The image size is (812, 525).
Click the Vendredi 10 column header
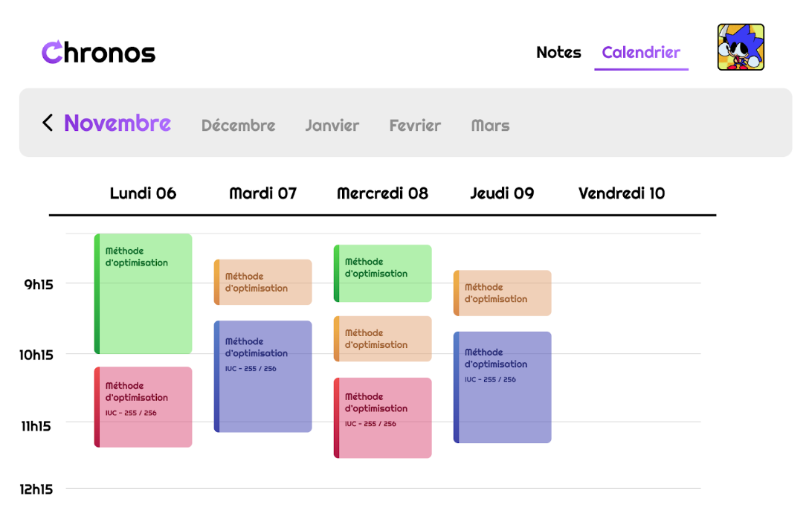pyautogui.click(x=621, y=193)
